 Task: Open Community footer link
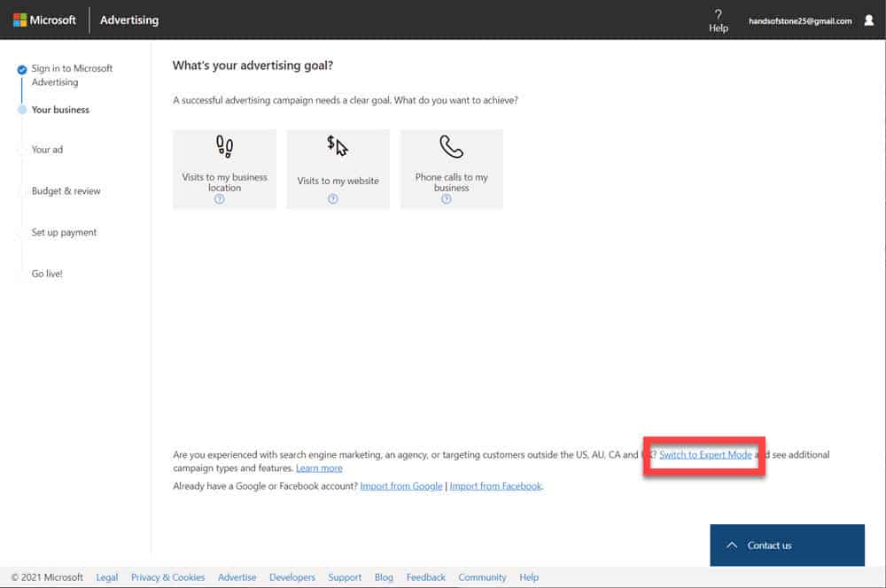click(482, 577)
